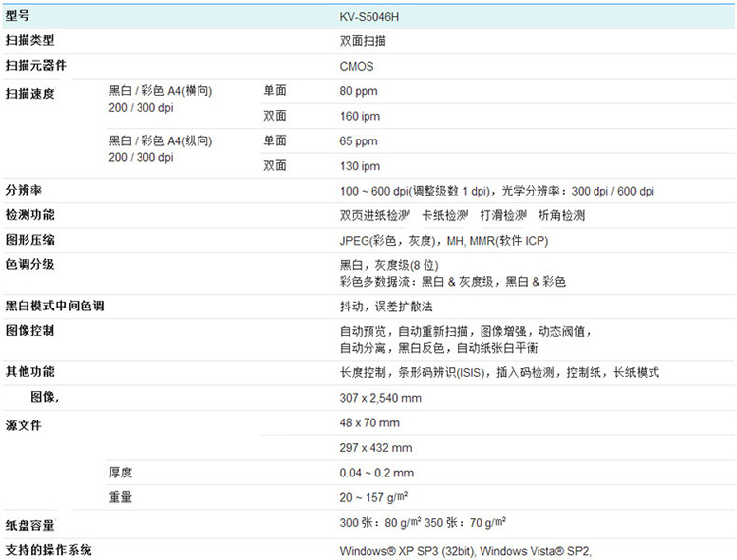Click the 图形压缩 row label

pos(29,240)
